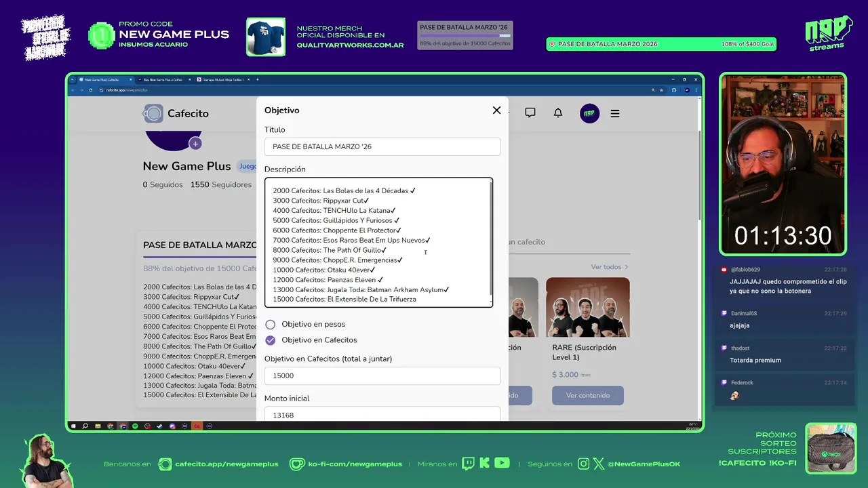Select the Objetivo en Cafecitos radio option

tap(271, 340)
